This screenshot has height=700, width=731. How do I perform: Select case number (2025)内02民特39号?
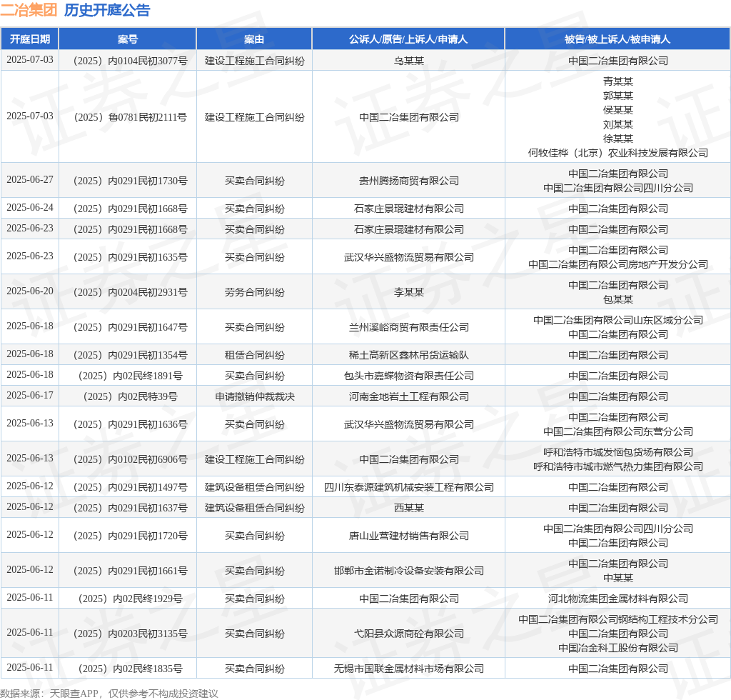(131, 396)
